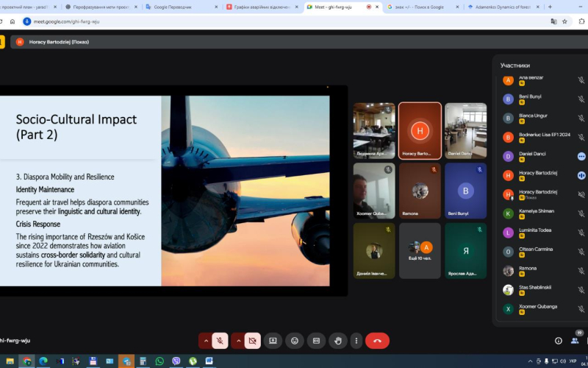Open WhatsApp from the taskbar

[x=159, y=361]
